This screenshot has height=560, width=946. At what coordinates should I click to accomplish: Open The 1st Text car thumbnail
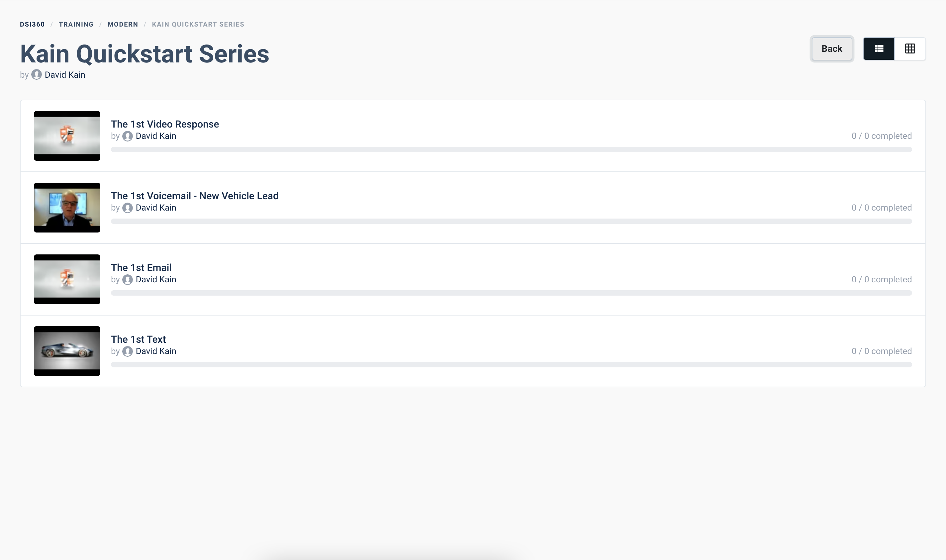67,351
